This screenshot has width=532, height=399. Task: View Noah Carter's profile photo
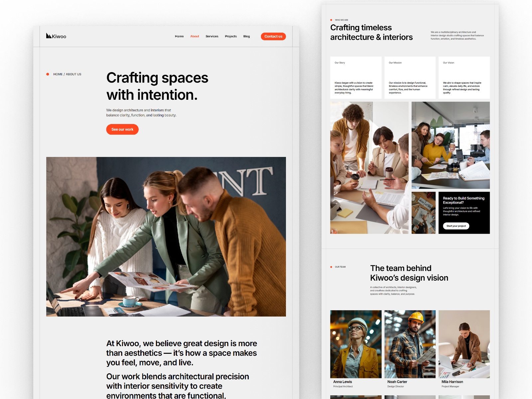(x=410, y=344)
